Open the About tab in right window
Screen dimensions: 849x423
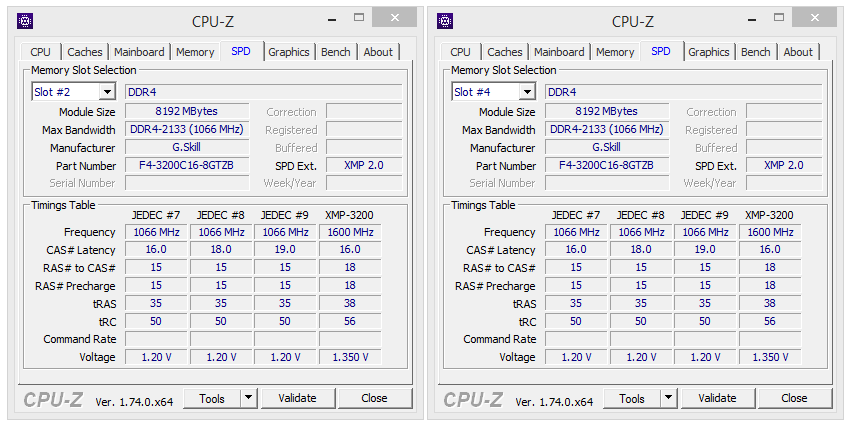point(798,52)
